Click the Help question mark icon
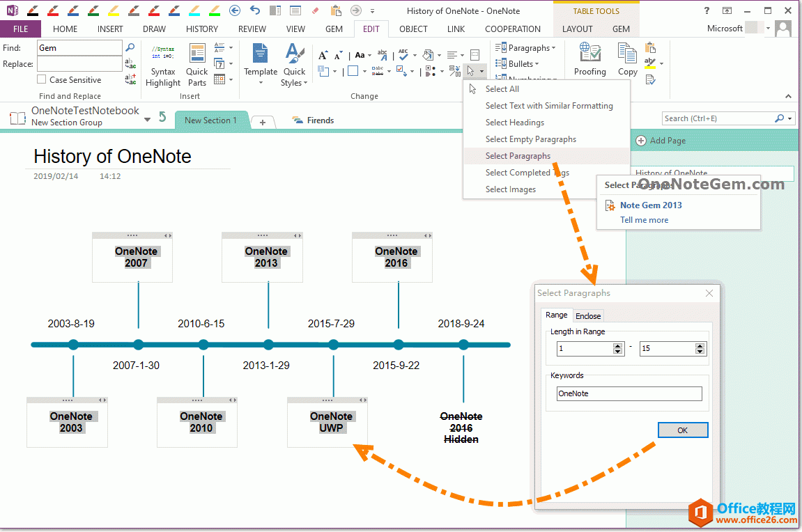 click(707, 10)
